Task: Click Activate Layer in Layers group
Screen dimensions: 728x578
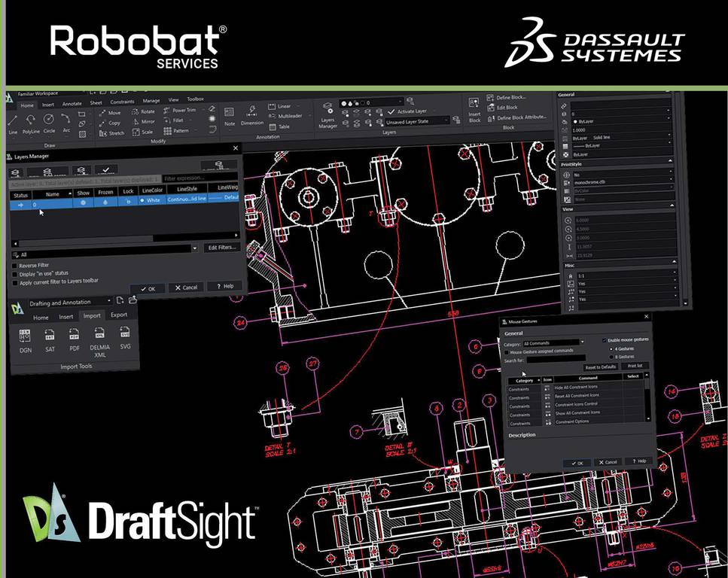Action: pyautogui.click(x=407, y=111)
